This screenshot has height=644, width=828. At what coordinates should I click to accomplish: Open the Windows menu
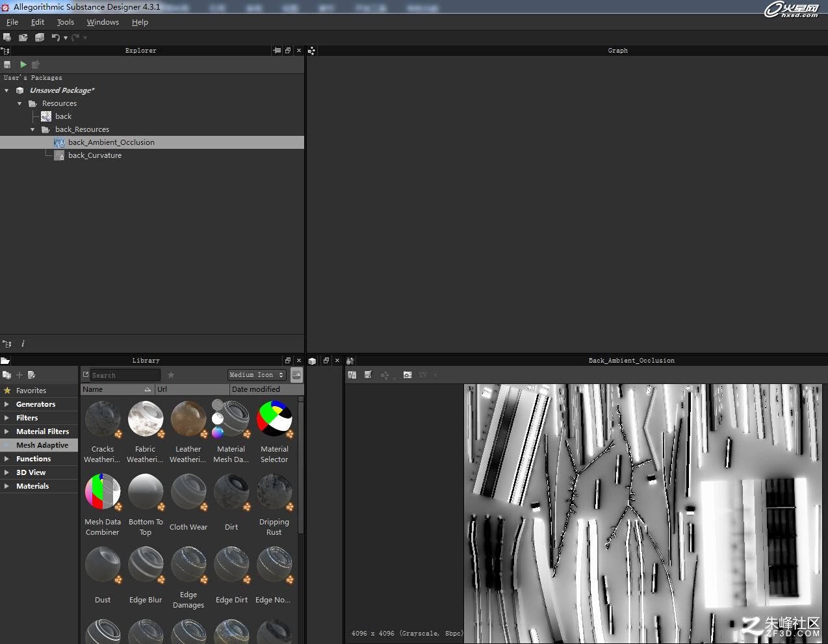pos(103,22)
